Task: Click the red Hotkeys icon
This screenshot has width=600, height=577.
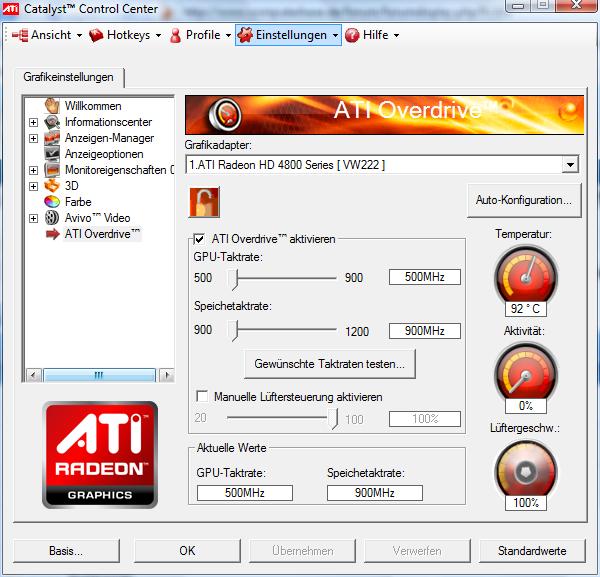Action: click(96, 35)
